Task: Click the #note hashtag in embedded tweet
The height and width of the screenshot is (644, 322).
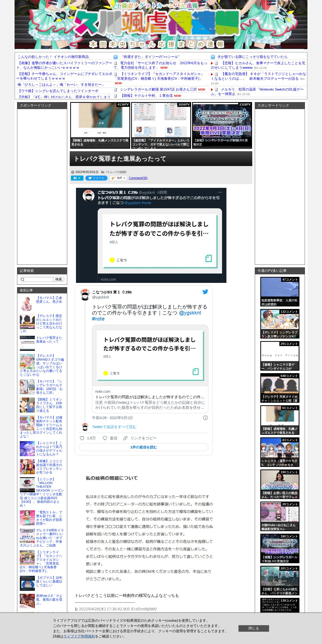Action: [x=98, y=319]
